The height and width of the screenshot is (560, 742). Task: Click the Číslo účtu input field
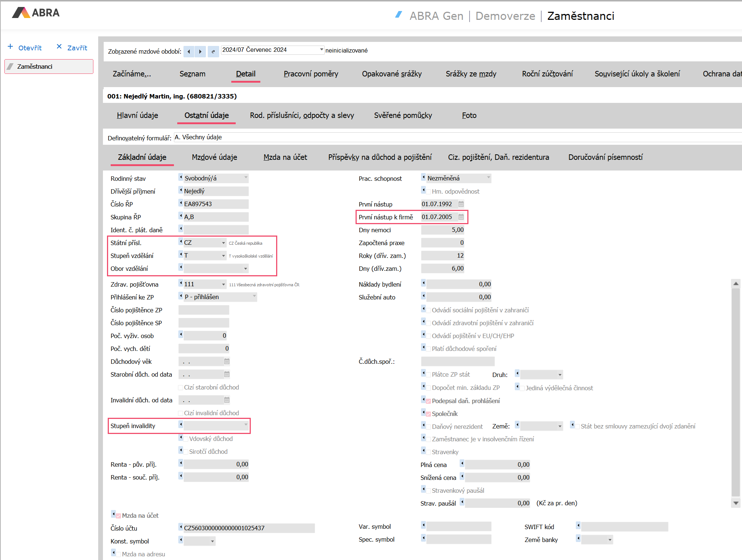tap(249, 528)
